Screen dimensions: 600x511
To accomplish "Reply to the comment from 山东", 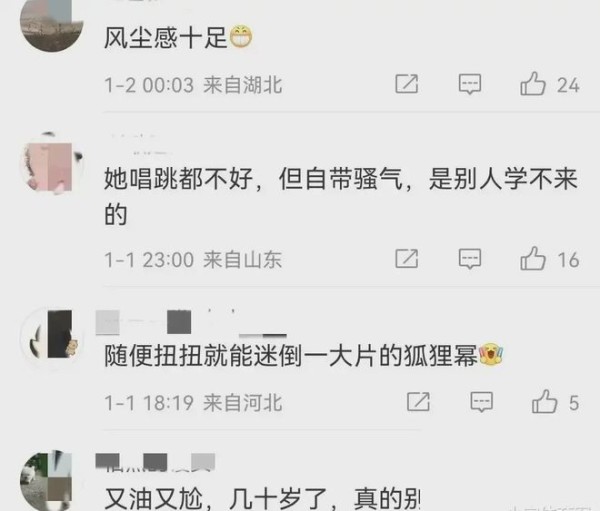I will coord(470,258).
